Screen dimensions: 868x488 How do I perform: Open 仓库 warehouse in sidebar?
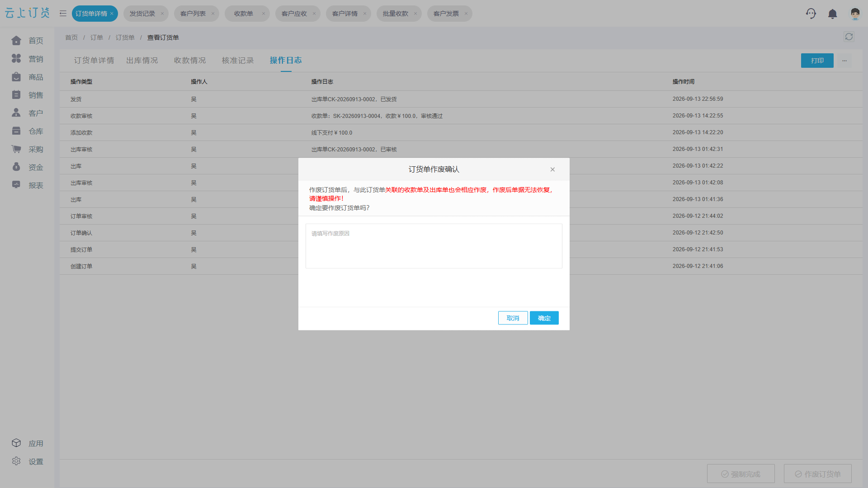click(x=27, y=131)
